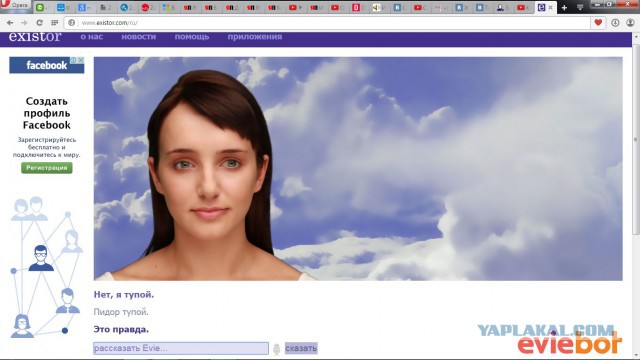
Task: Click the 'Создать профиль Facebook' ad heading
Action: click(x=47, y=113)
